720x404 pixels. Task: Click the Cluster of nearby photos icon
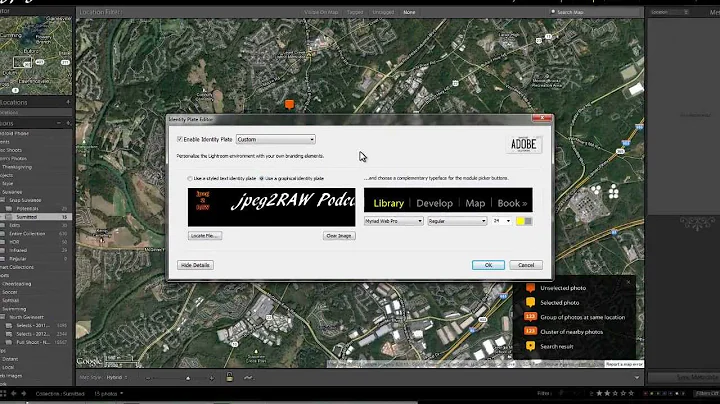point(530,331)
